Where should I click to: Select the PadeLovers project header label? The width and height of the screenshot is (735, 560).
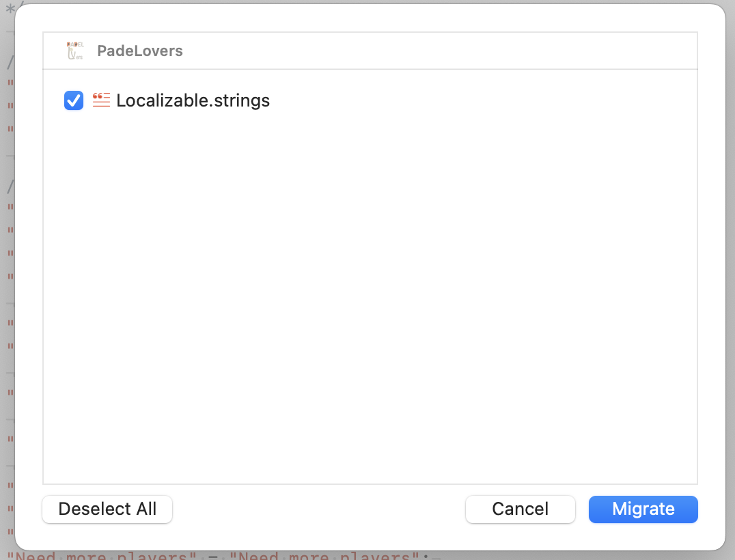(139, 51)
